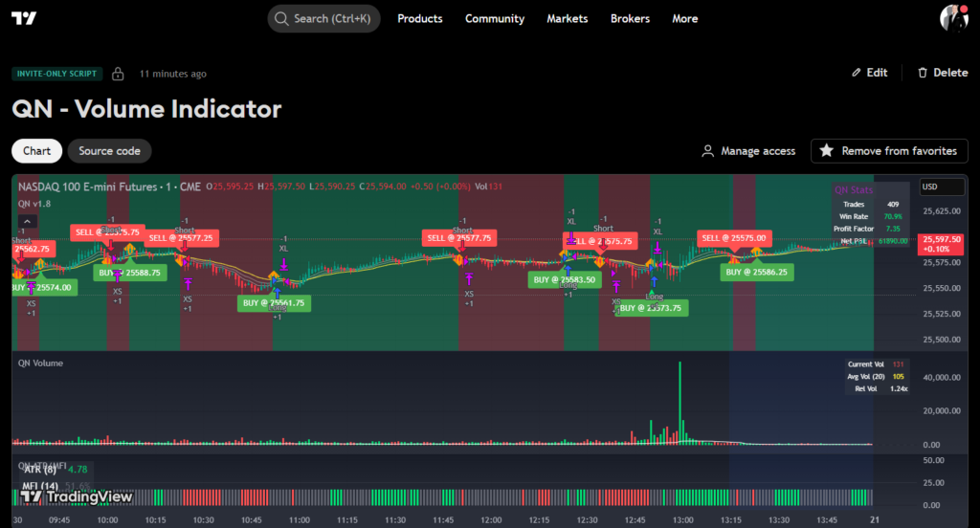The width and height of the screenshot is (980, 528).
Task: Open the user profile avatar
Action: [x=953, y=18]
